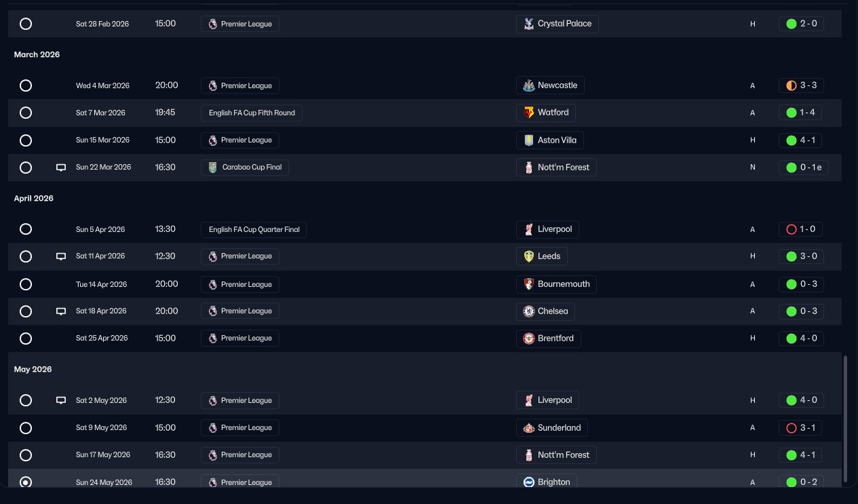Click the Aston Villa crest icon

tap(529, 140)
